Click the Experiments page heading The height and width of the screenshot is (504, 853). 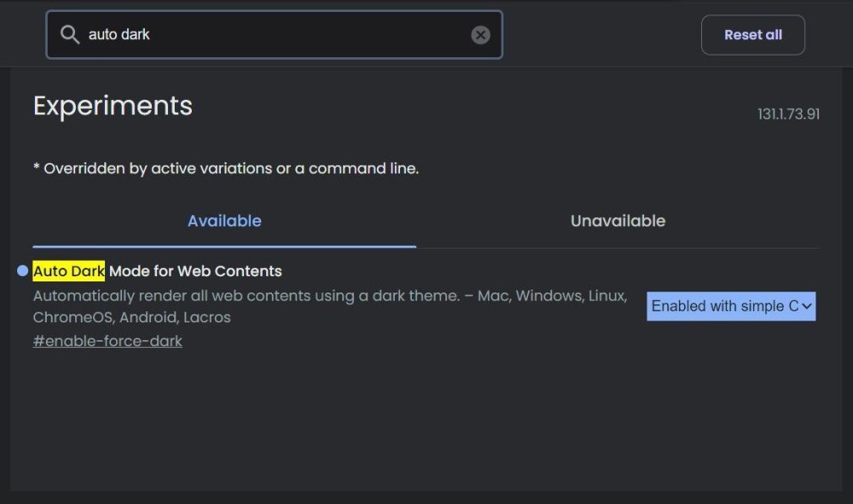112,105
